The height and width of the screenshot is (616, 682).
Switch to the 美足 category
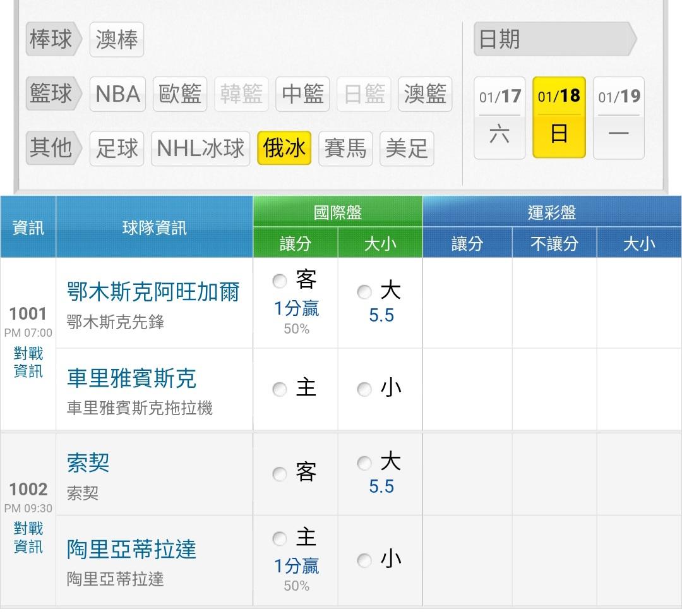(407, 148)
